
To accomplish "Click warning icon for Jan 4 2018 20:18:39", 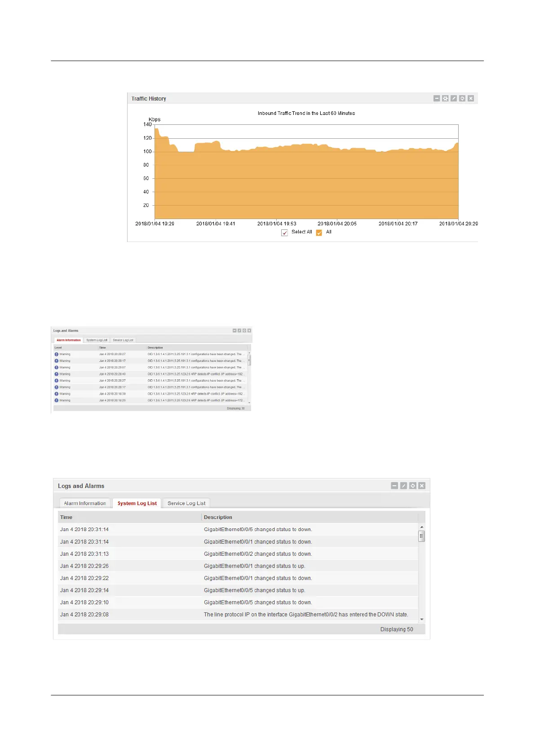I will [57, 394].
